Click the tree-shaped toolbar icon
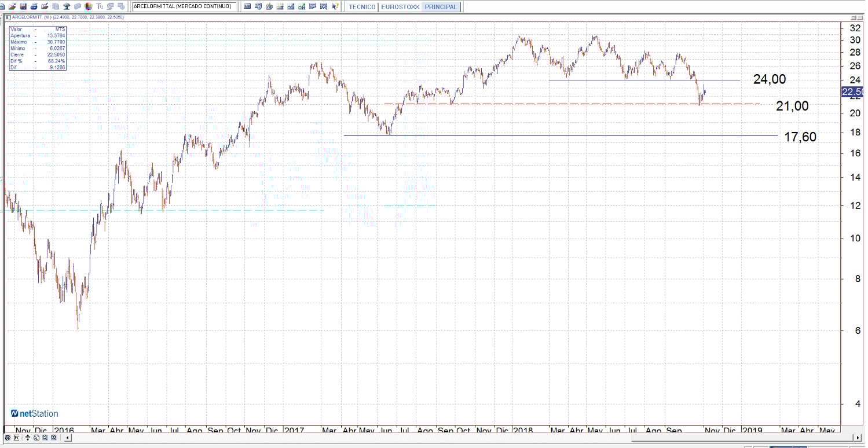This screenshot has width=868, height=448. (x=67, y=6)
